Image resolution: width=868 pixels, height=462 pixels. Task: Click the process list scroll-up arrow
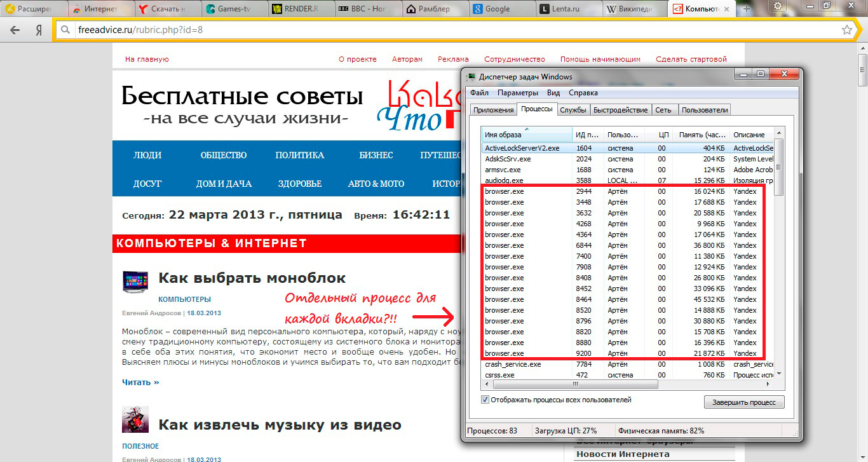[x=779, y=133]
